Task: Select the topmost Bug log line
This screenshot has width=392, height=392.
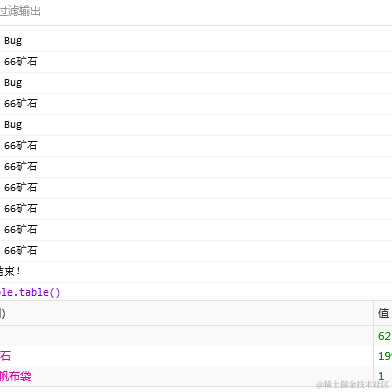Action: pyautogui.click(x=196, y=41)
